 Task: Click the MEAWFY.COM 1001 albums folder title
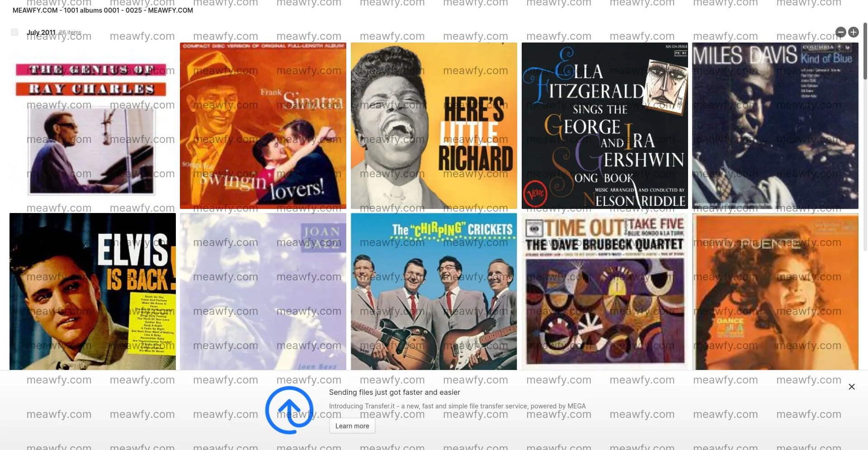click(x=103, y=10)
